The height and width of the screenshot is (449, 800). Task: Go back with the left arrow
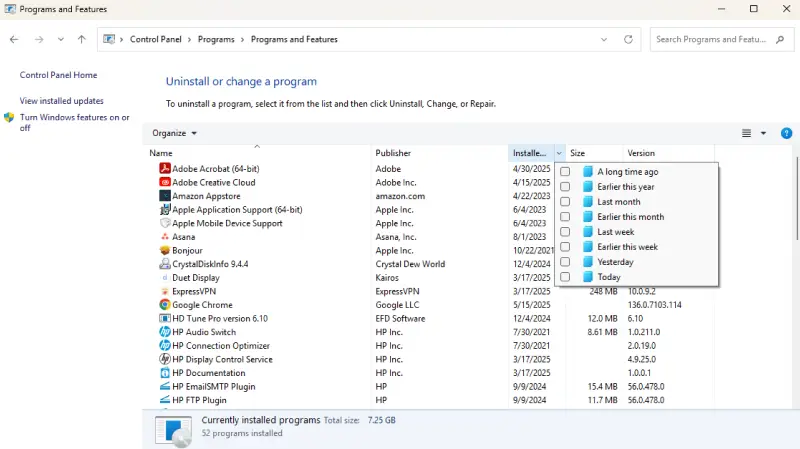tap(14, 39)
